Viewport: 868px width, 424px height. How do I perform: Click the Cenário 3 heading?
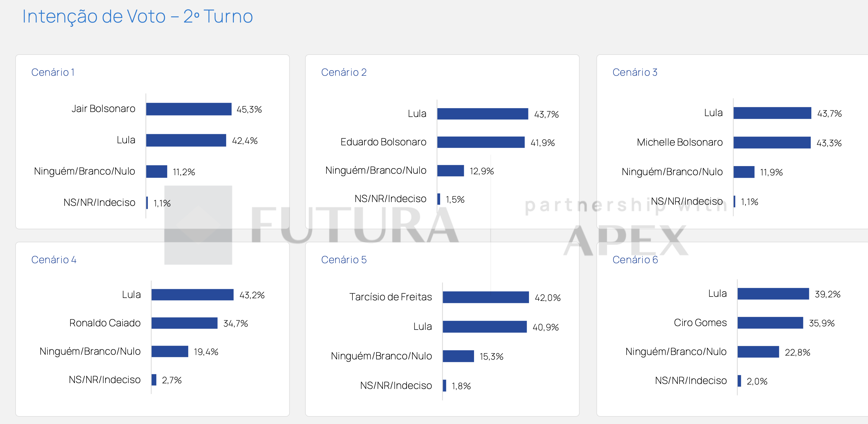634,73
